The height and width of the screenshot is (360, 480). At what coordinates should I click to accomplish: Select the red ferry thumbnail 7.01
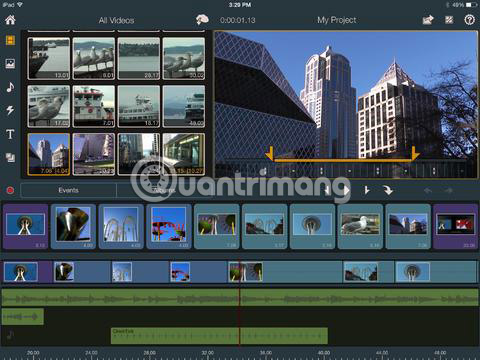point(94,106)
